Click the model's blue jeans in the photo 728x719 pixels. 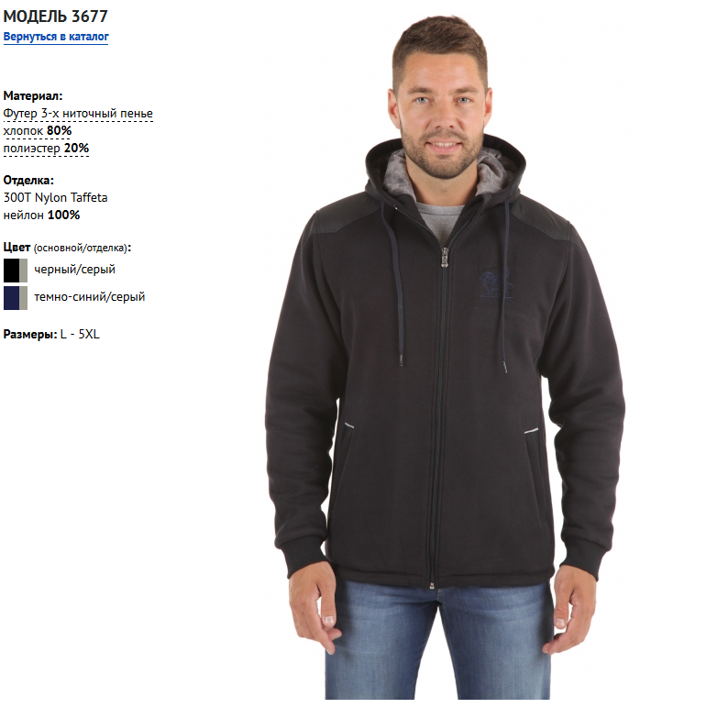pos(438,641)
